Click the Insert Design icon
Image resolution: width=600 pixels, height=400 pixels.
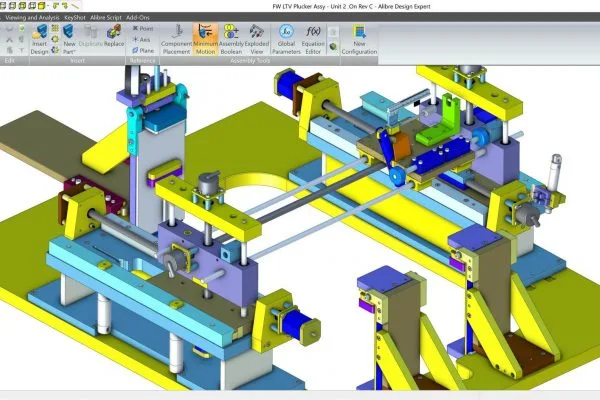coord(40,39)
